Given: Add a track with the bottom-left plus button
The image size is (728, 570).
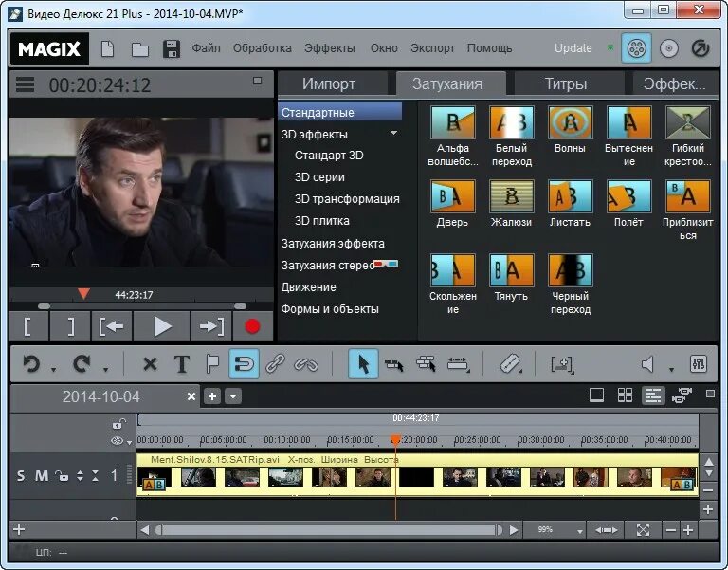Looking at the screenshot, I should (x=19, y=529).
